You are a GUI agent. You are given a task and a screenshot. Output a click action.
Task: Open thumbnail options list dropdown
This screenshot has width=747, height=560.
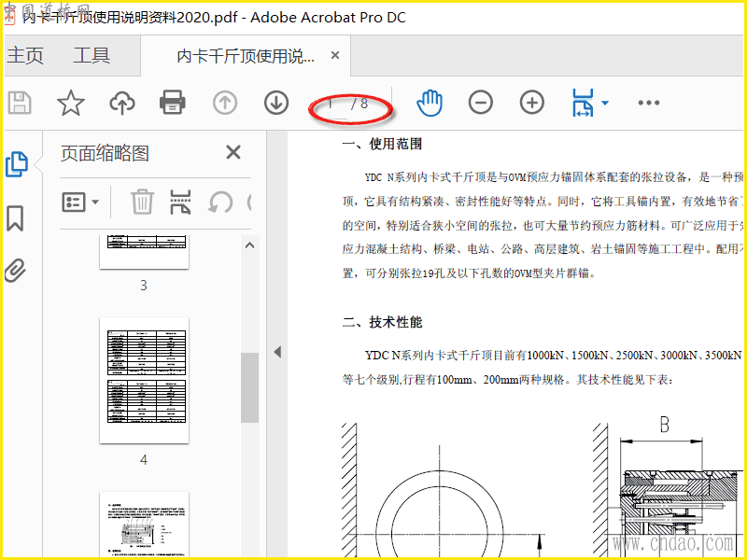coord(80,203)
